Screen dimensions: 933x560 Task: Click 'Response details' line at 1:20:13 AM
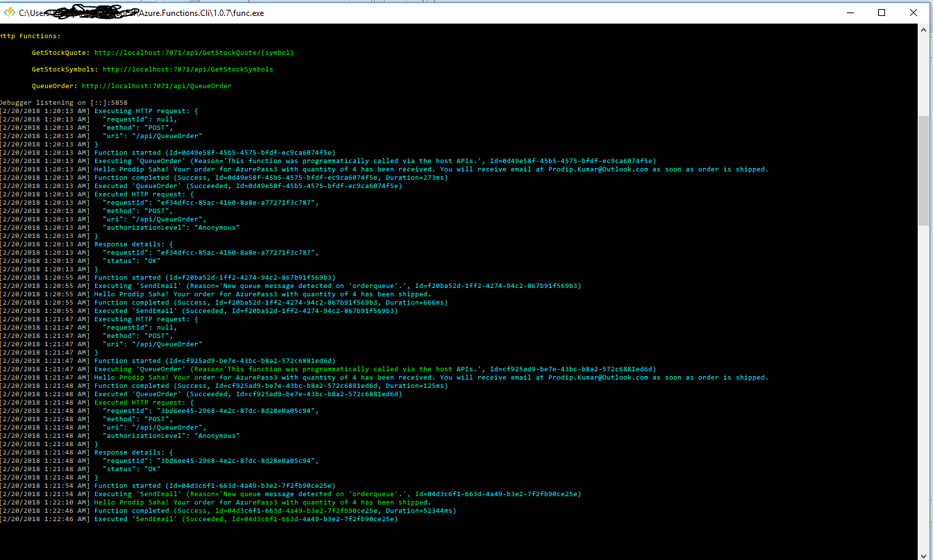pos(87,244)
